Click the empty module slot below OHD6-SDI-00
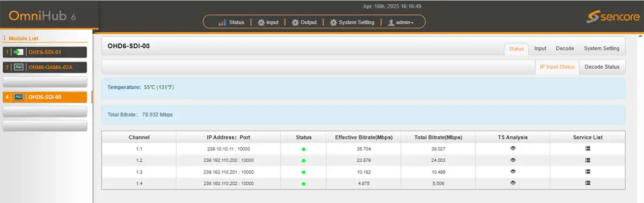This screenshot has width=644, height=203. click(x=45, y=111)
